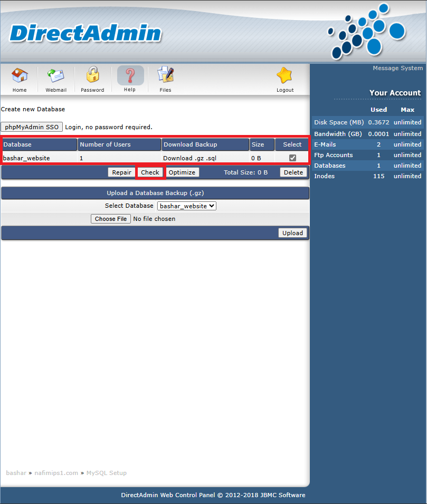Open the Message System link
The image size is (427, 504).
coord(398,68)
